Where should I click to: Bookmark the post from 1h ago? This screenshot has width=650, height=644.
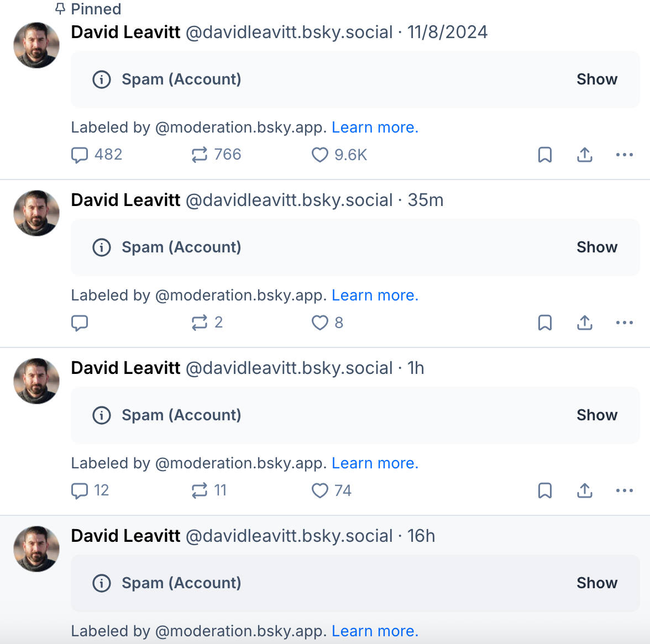[x=545, y=491]
